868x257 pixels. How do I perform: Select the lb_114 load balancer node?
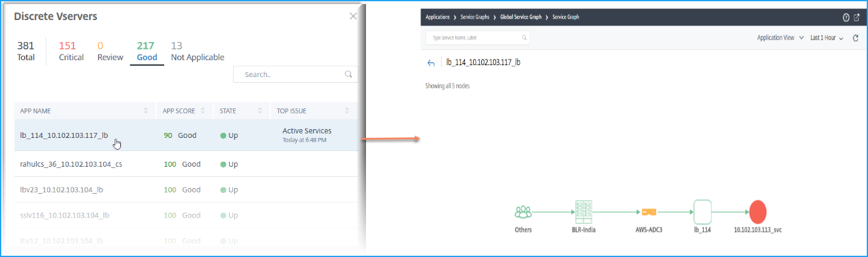pyautogui.click(x=703, y=213)
